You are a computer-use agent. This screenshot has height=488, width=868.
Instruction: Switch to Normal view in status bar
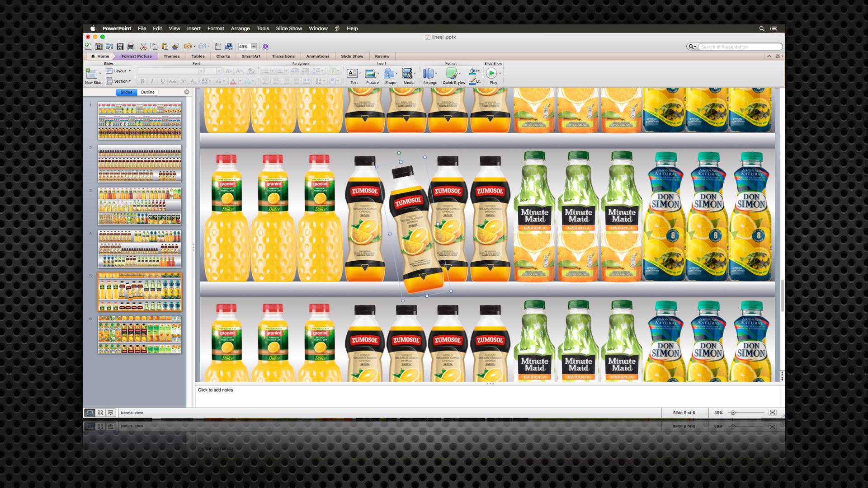tap(90, 413)
